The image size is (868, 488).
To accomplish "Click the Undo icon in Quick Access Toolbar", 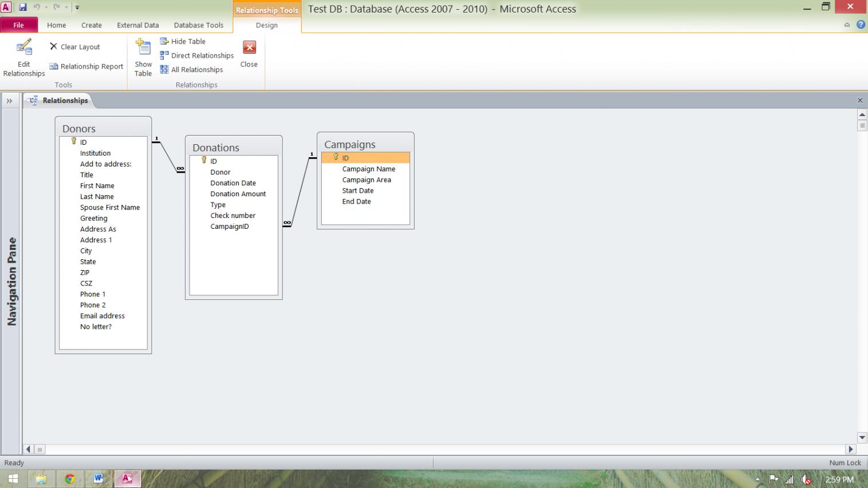I will 36,8.
